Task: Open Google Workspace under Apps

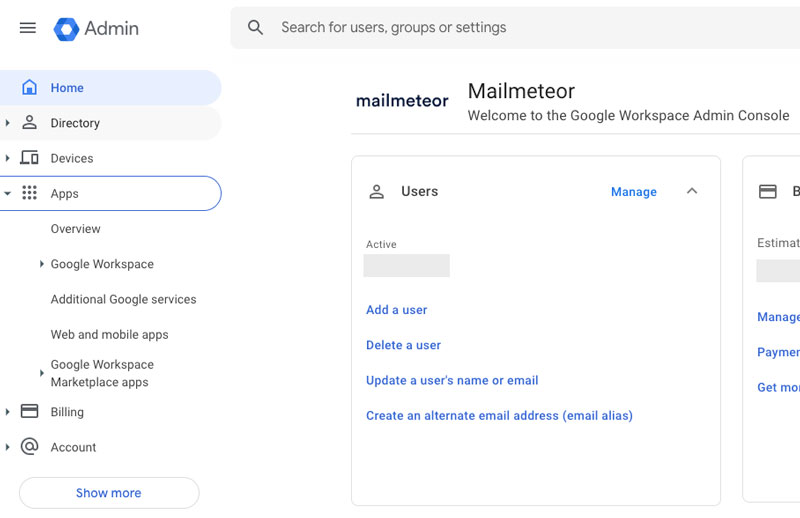Action: click(x=102, y=264)
